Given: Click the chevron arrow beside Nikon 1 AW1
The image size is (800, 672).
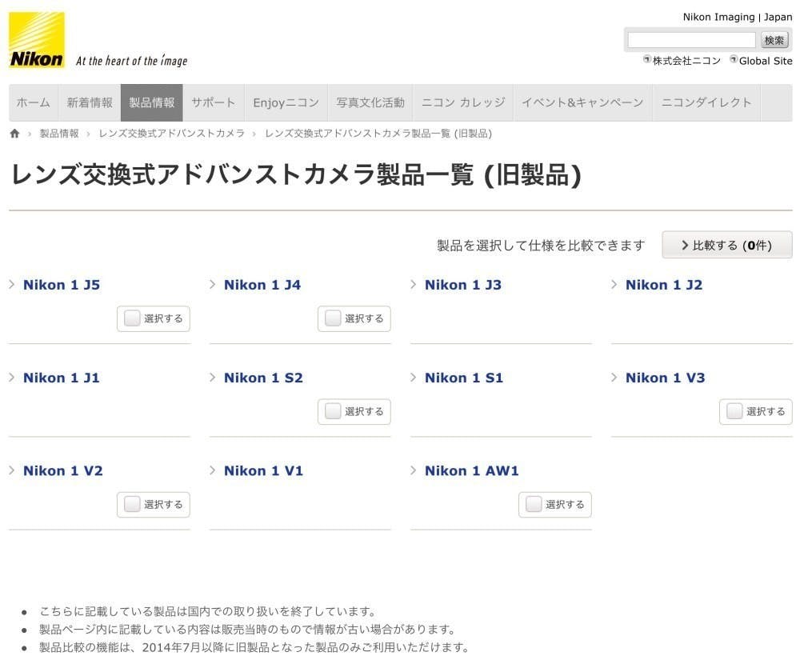Looking at the screenshot, I should click(414, 470).
